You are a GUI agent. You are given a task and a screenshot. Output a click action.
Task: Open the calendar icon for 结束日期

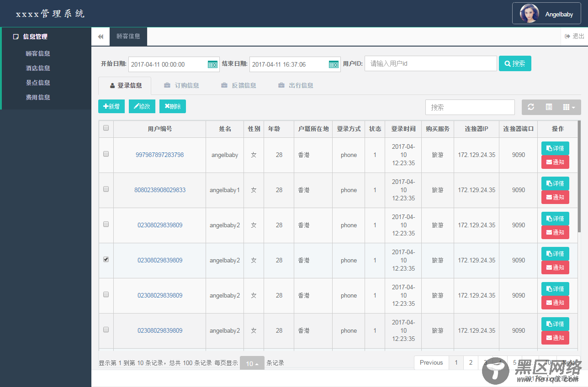click(334, 64)
